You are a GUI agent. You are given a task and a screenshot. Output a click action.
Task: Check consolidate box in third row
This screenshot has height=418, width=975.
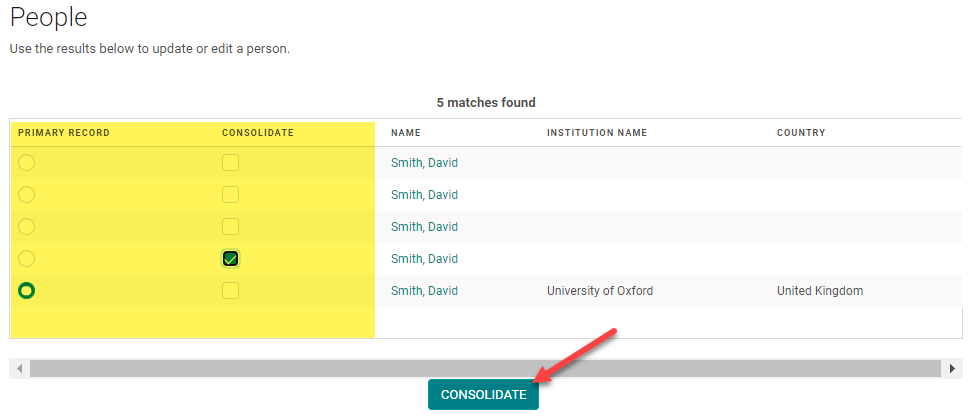[231, 227]
